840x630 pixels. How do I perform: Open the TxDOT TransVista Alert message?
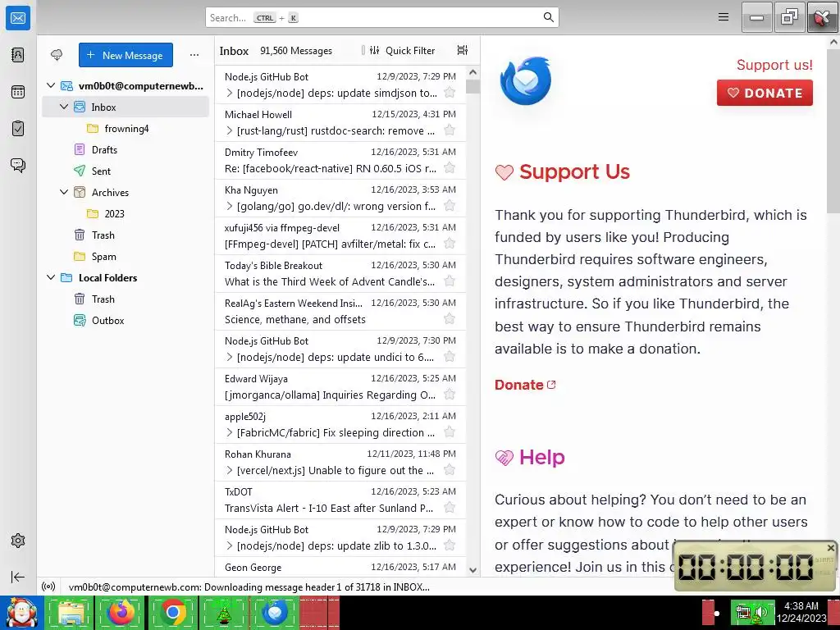[340, 500]
